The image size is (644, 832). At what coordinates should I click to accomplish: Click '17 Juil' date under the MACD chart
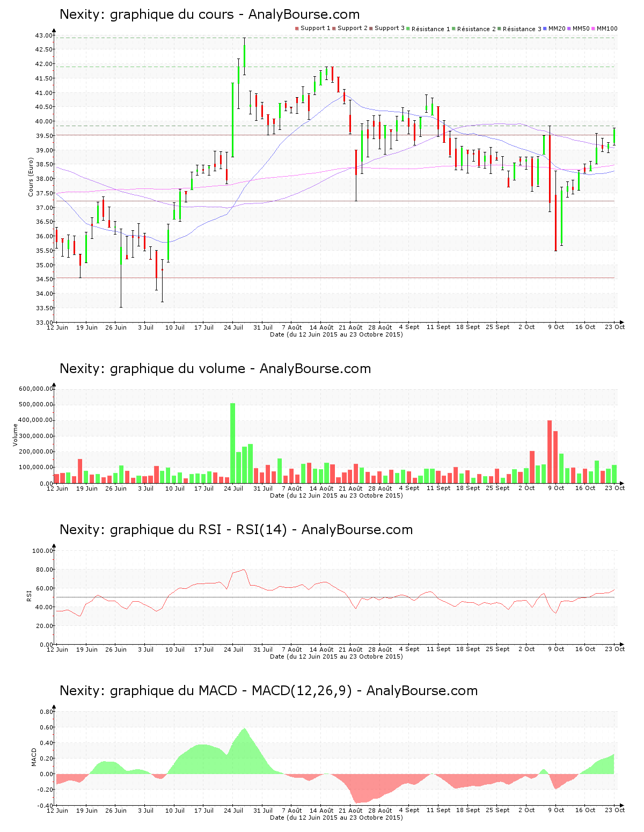click(204, 811)
